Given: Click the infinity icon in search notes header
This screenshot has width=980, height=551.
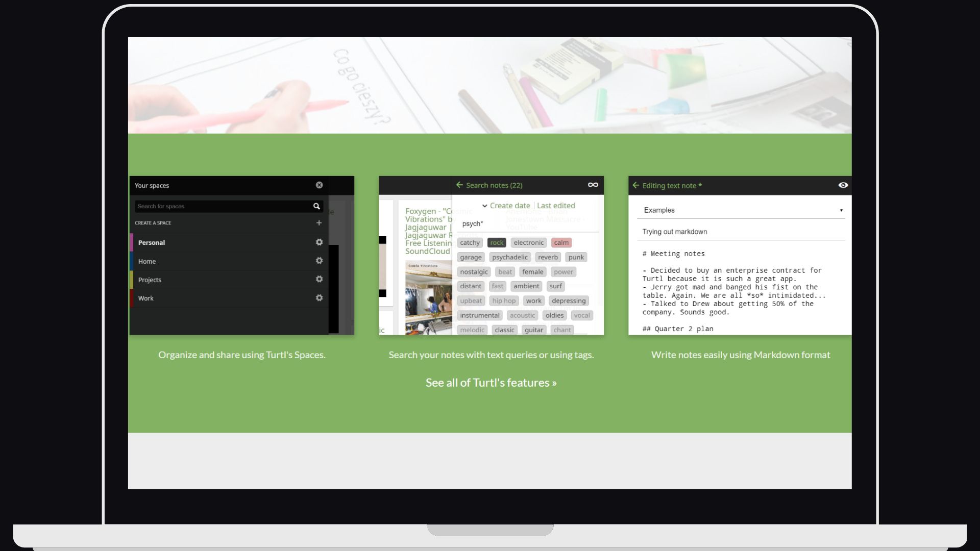Looking at the screenshot, I should pos(592,185).
